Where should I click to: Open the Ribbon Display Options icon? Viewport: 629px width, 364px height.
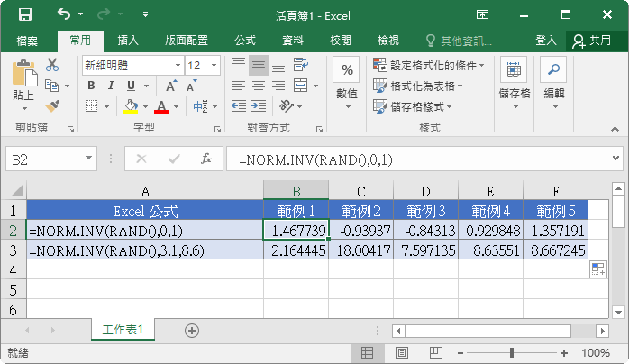[x=482, y=15]
